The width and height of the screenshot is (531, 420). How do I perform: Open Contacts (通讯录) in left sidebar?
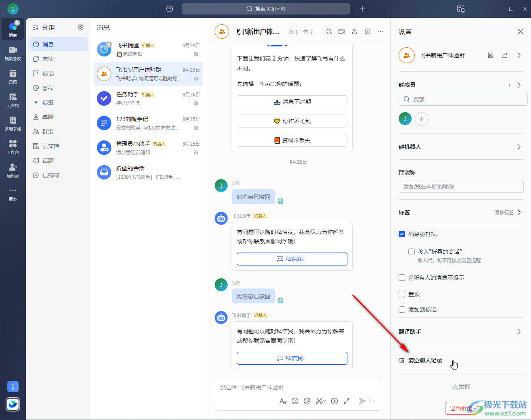click(x=13, y=170)
